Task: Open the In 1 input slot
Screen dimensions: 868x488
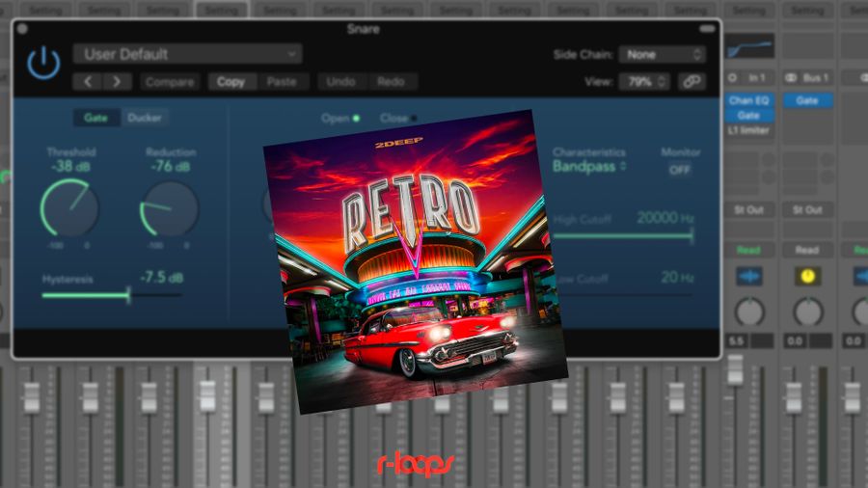Action: [x=750, y=78]
